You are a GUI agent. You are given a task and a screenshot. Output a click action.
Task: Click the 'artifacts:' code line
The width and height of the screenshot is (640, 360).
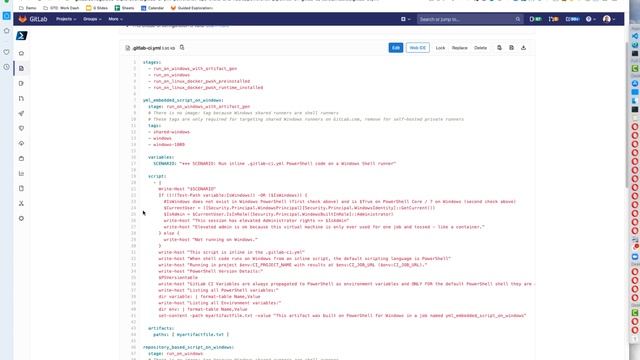[x=161, y=329]
